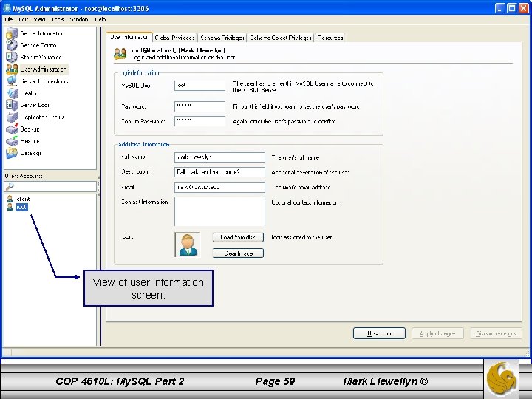Click Load from disk button
This screenshot has height=399, width=532.
coord(238,237)
